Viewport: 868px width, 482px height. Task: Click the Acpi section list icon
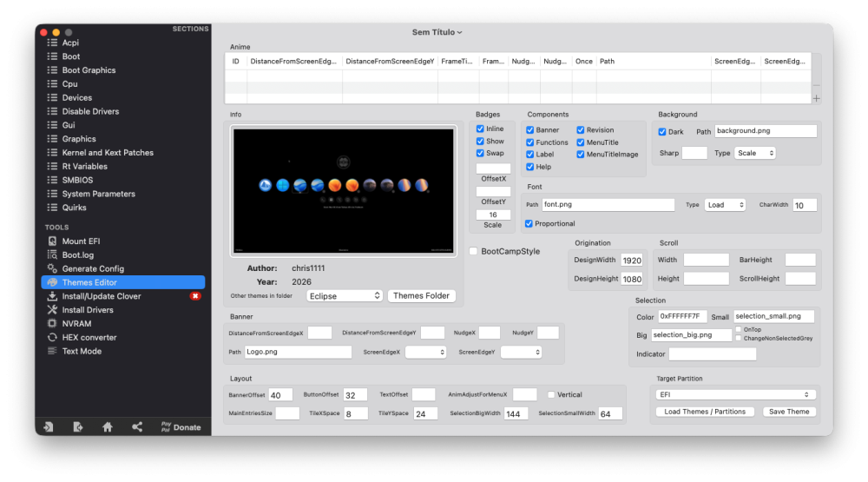point(52,43)
